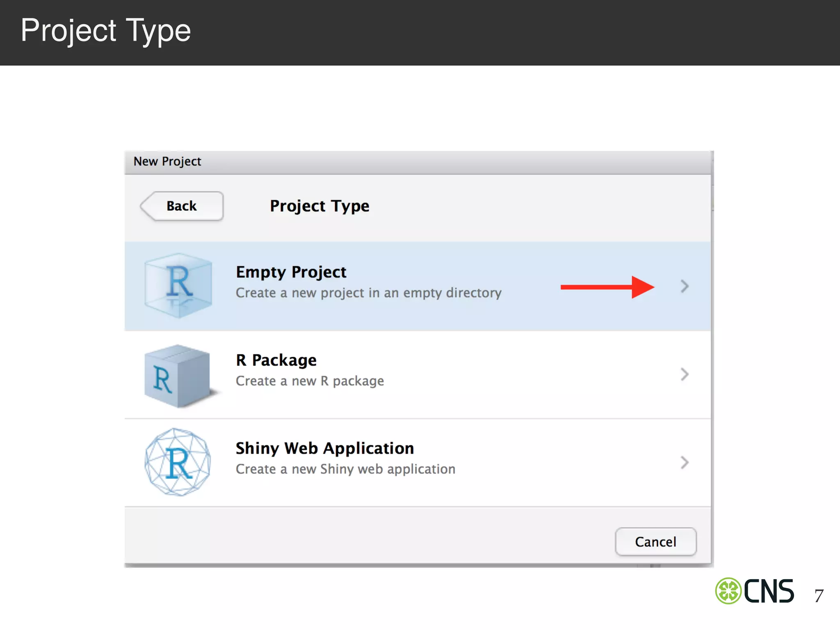The height and width of the screenshot is (630, 840).
Task: Expand the Empty Project chevron
Action: click(x=684, y=286)
